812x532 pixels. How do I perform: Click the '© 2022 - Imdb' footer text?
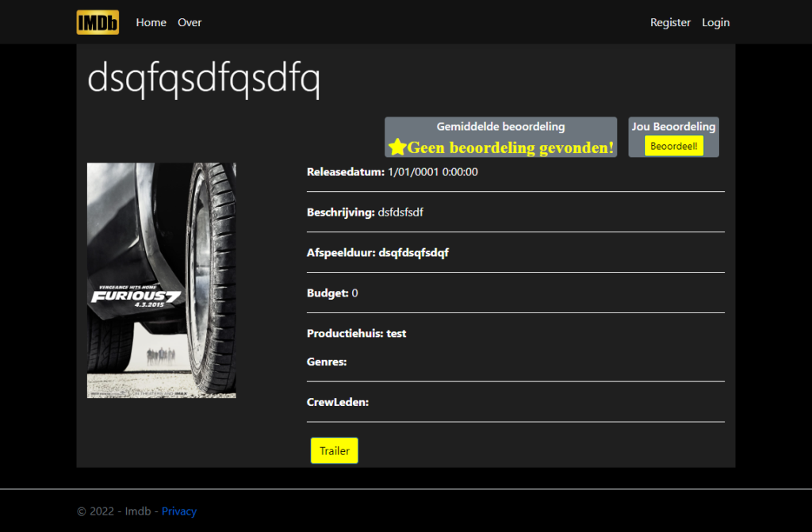114,511
